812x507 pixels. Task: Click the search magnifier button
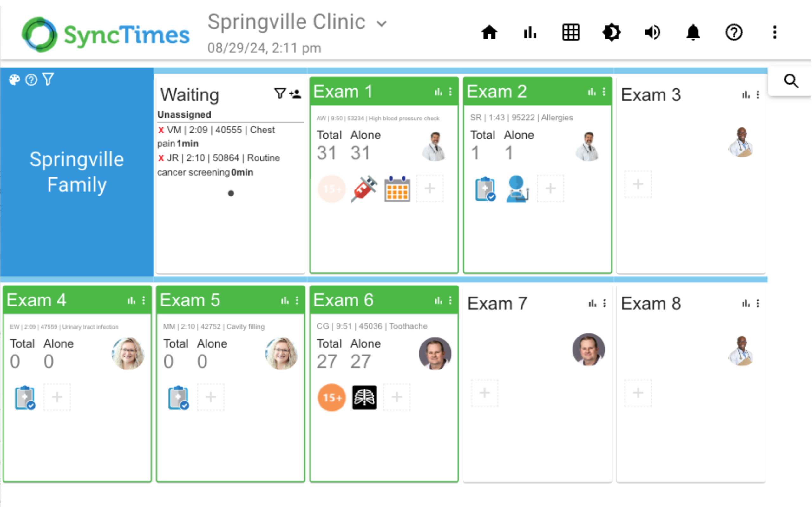coord(791,81)
